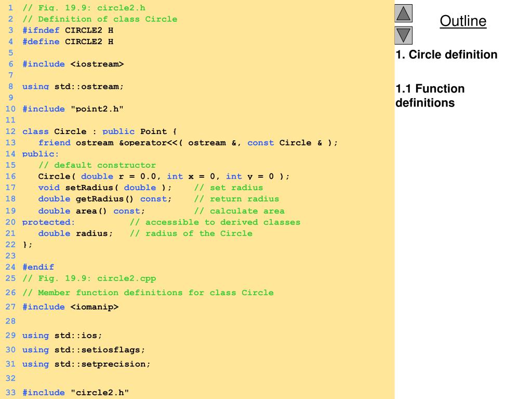Click the up arrow navigation button

[403, 13]
